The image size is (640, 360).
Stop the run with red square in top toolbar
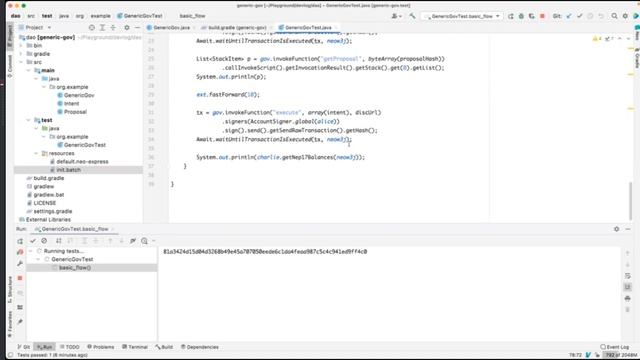coord(542,16)
